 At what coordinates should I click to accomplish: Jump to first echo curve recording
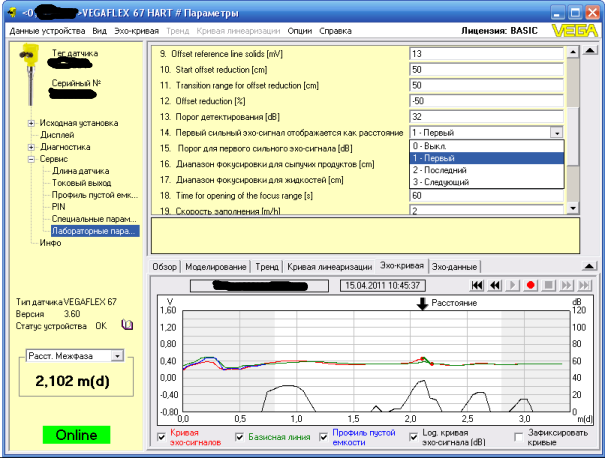[477, 285]
